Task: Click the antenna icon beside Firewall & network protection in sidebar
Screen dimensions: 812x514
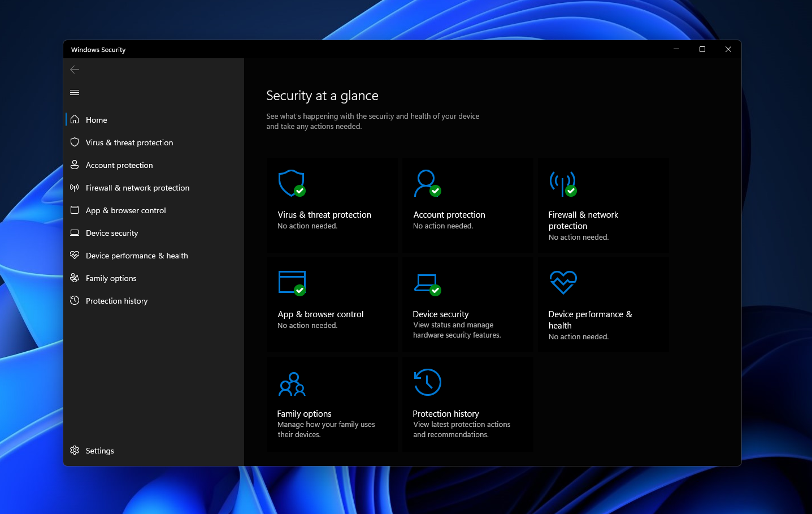Action: 75,187
